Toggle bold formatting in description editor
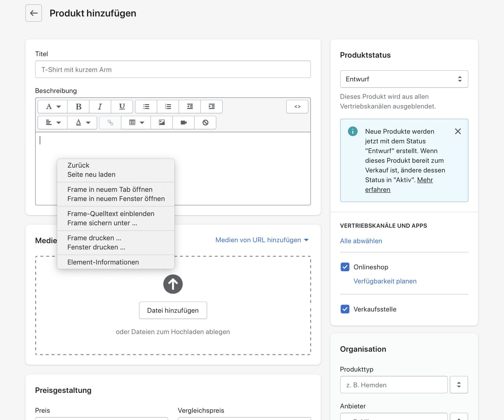The image size is (504, 420). 79,107
